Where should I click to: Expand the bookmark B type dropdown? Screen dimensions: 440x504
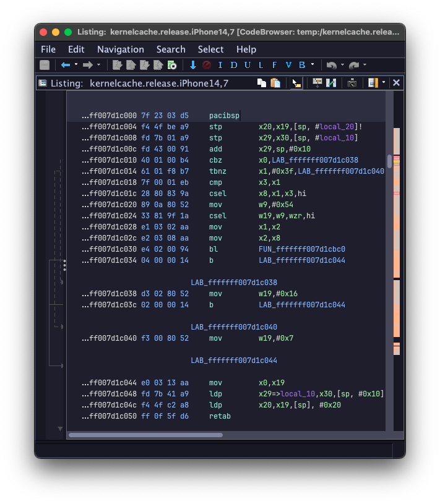313,65
